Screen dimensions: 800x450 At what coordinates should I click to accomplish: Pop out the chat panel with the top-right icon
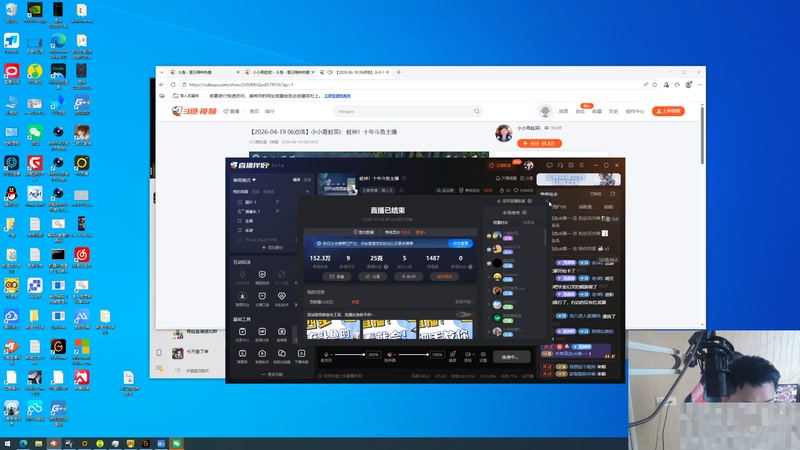[x=612, y=194]
